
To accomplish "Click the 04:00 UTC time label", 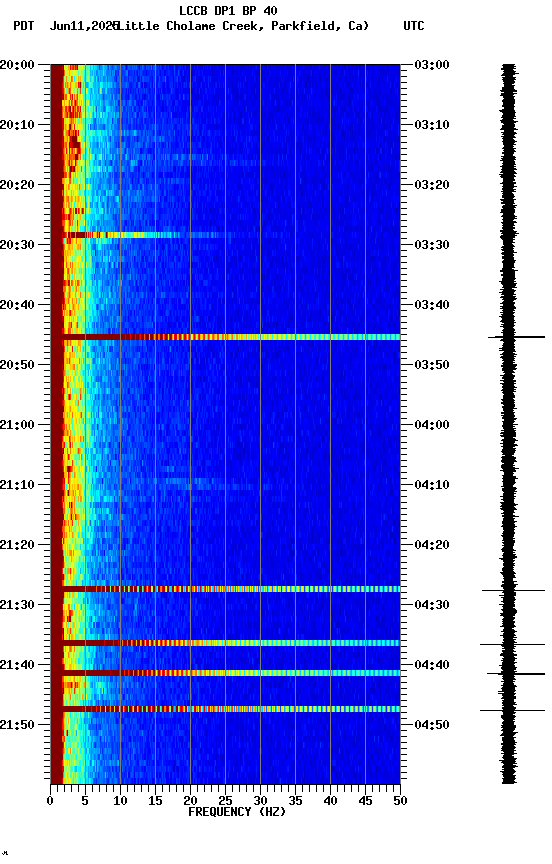I will (x=432, y=425).
